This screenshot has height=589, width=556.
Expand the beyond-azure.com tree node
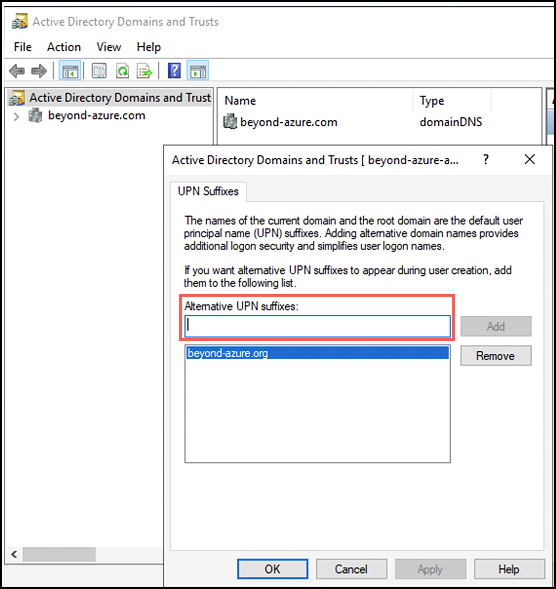point(16,116)
